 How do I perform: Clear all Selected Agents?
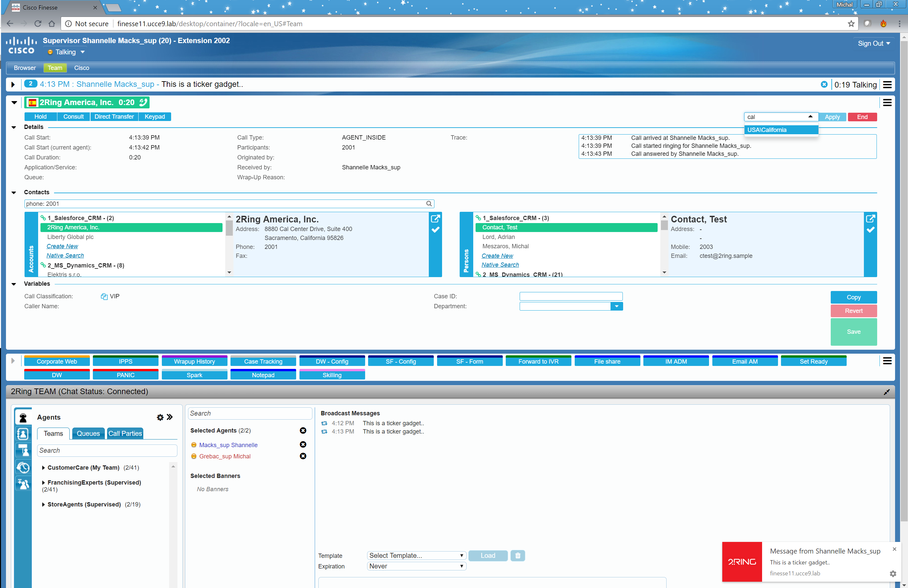(x=303, y=431)
